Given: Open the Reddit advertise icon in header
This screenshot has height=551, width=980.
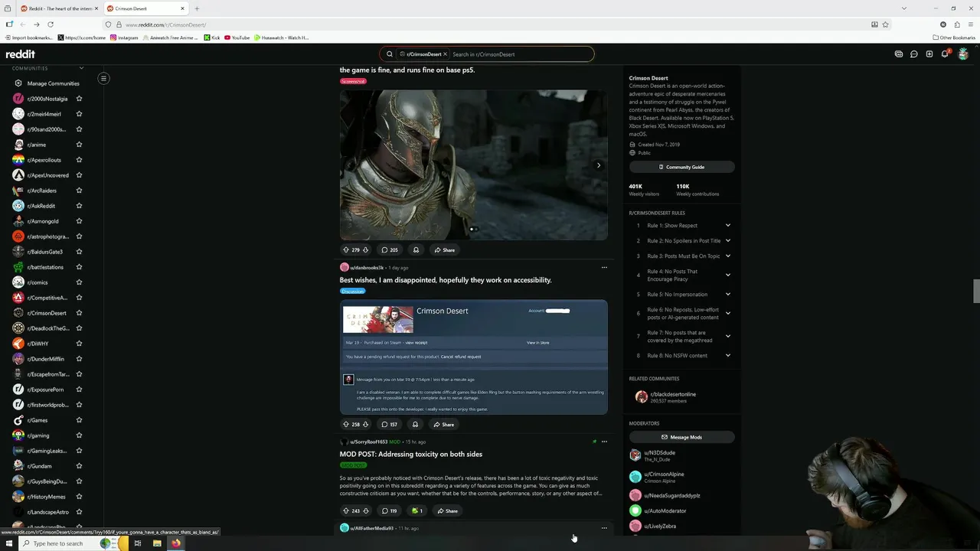Looking at the screenshot, I should (899, 54).
